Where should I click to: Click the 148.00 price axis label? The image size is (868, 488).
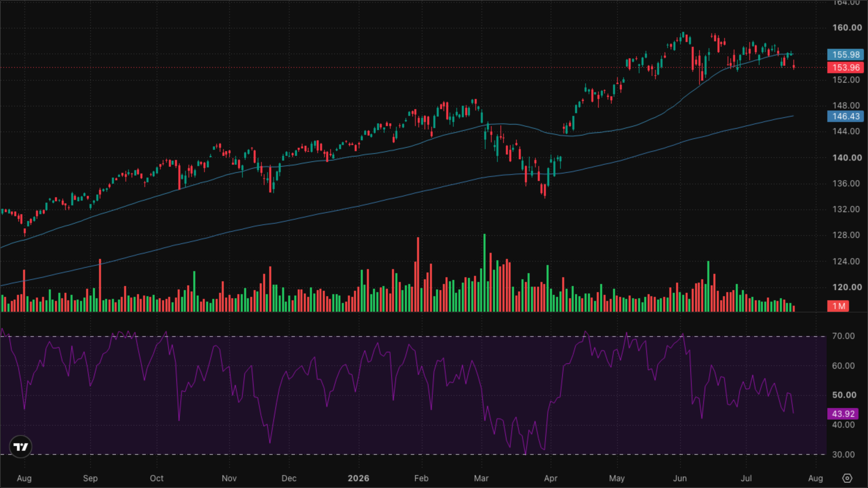(x=846, y=106)
